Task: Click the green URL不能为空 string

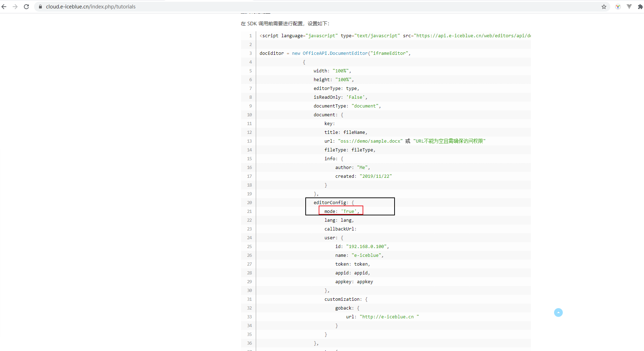Action: point(449,141)
